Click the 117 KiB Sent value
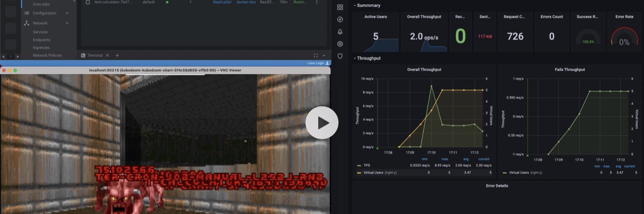Screen dimensions: 644x214 click(x=485, y=36)
